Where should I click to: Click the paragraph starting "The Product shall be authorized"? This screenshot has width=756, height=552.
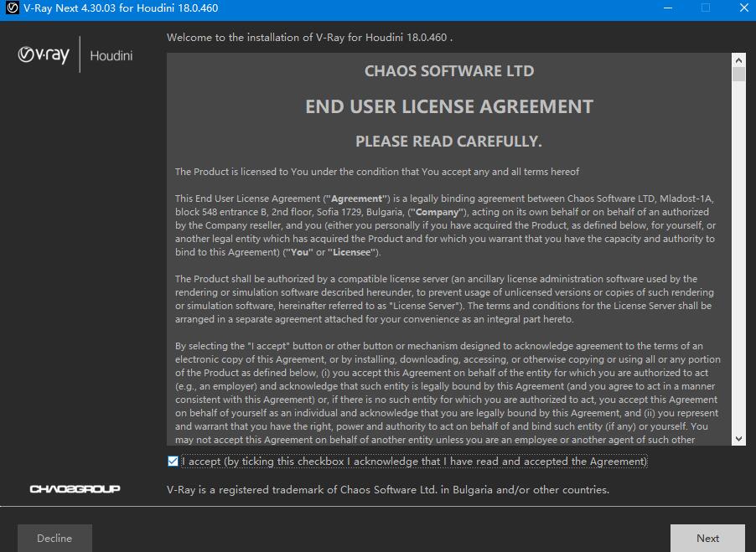point(444,299)
